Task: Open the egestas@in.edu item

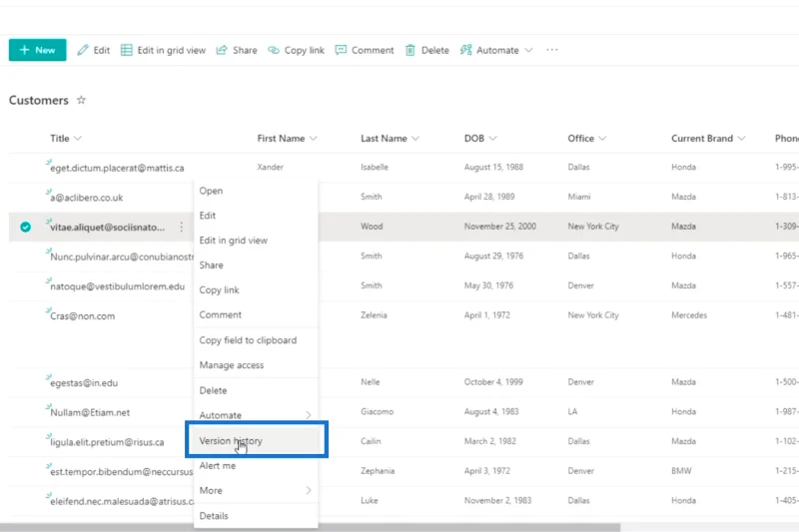Action: pos(84,383)
